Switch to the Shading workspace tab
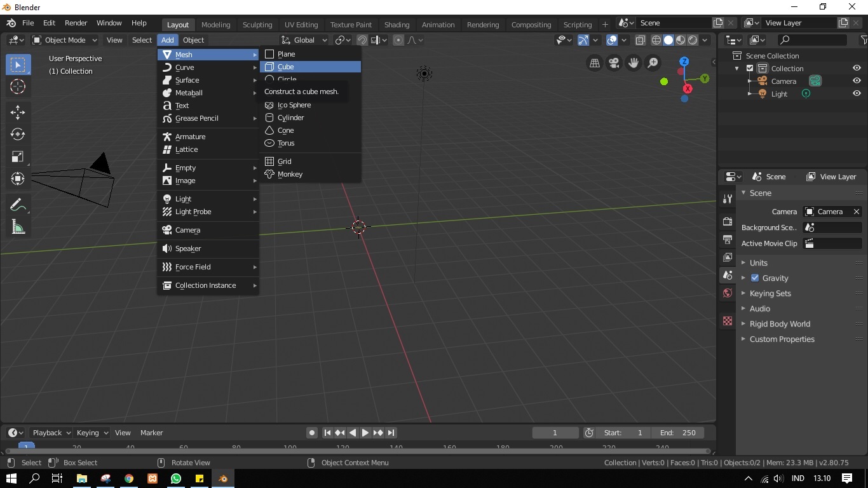This screenshot has height=488, width=868. 397,25
